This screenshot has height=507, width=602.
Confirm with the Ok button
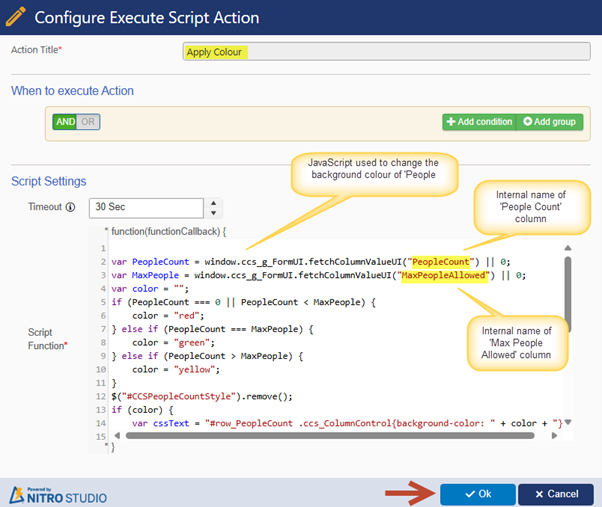click(478, 494)
